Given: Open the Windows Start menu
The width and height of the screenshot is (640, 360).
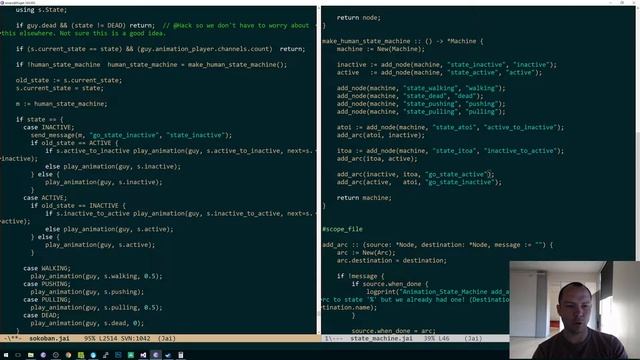Looking at the screenshot, I should [6, 355].
